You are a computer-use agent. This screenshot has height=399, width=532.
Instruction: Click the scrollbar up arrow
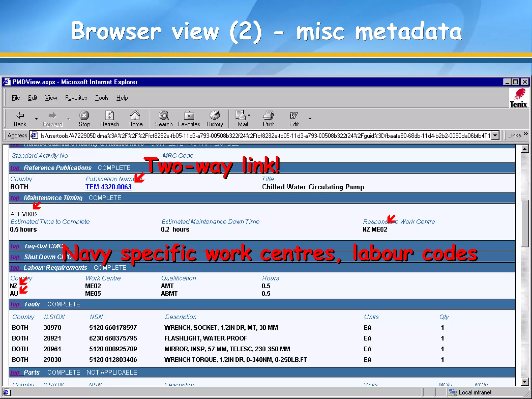525,149
